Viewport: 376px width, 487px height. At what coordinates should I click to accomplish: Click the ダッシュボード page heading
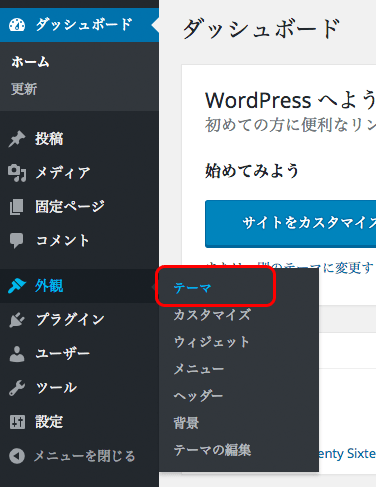point(261,29)
